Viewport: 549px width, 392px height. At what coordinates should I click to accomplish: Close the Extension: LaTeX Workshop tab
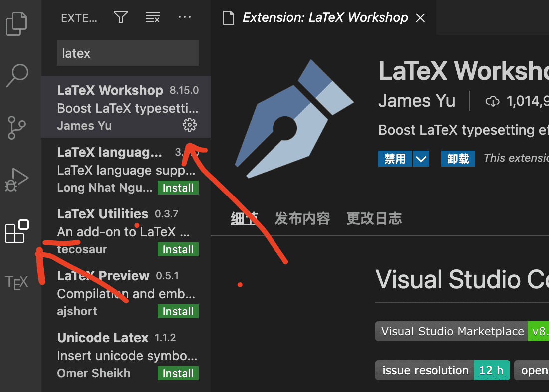point(420,18)
